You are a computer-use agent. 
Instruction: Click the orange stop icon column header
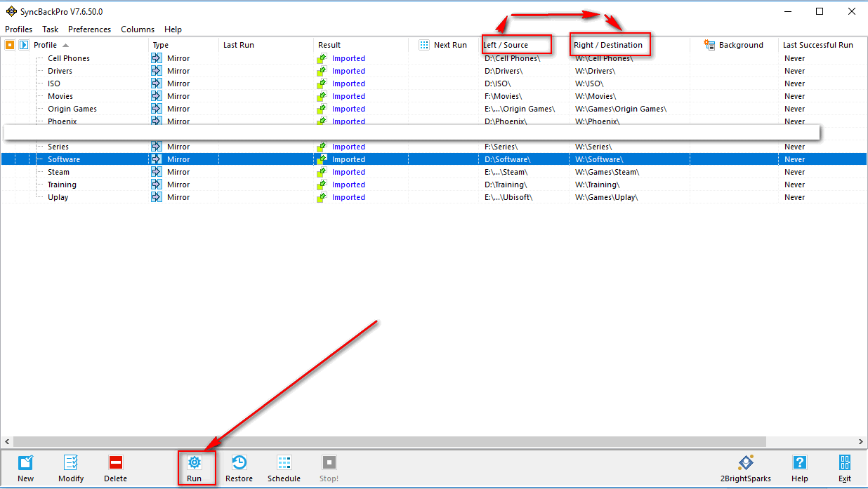[x=10, y=45]
